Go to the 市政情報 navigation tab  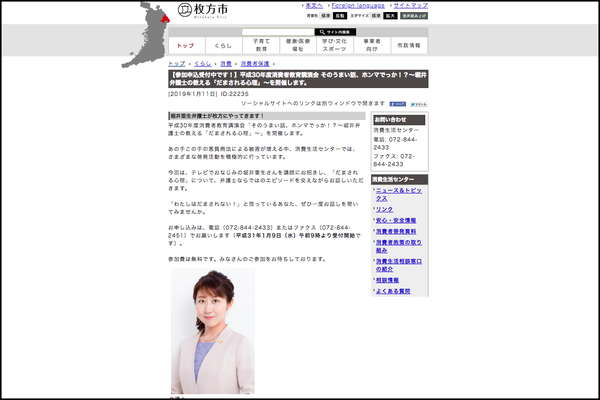pyautogui.click(x=409, y=46)
